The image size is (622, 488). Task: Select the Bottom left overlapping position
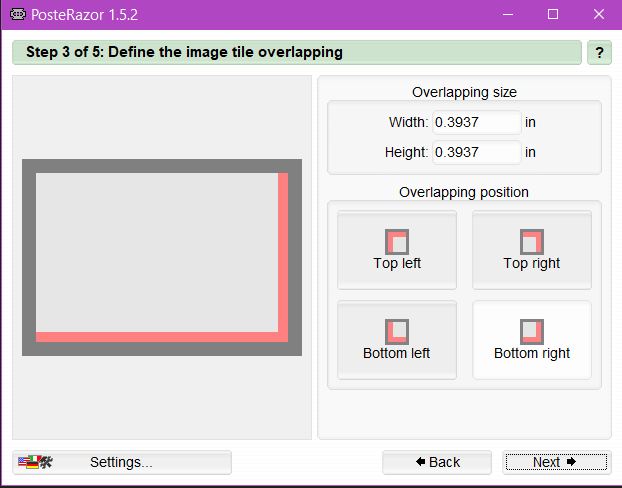397,340
